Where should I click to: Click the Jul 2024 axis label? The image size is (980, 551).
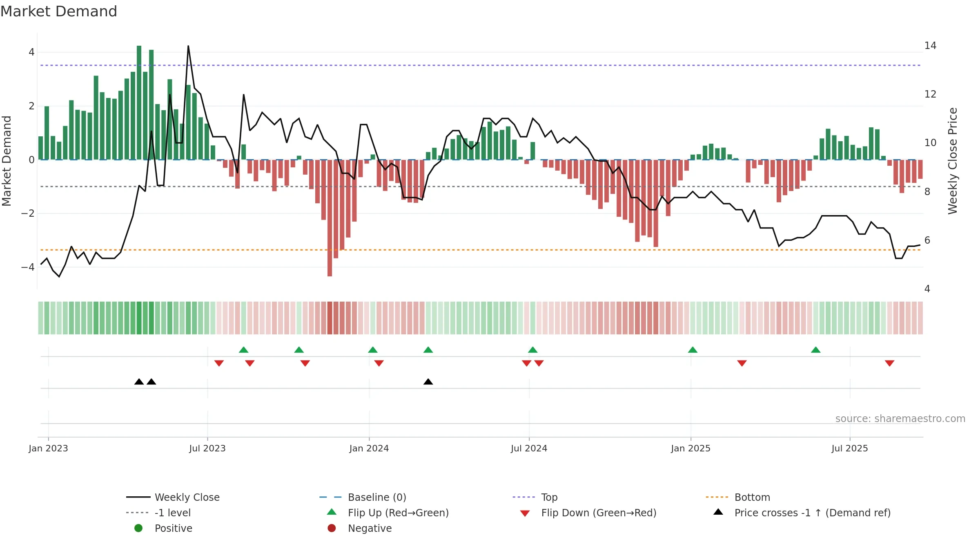(529, 449)
